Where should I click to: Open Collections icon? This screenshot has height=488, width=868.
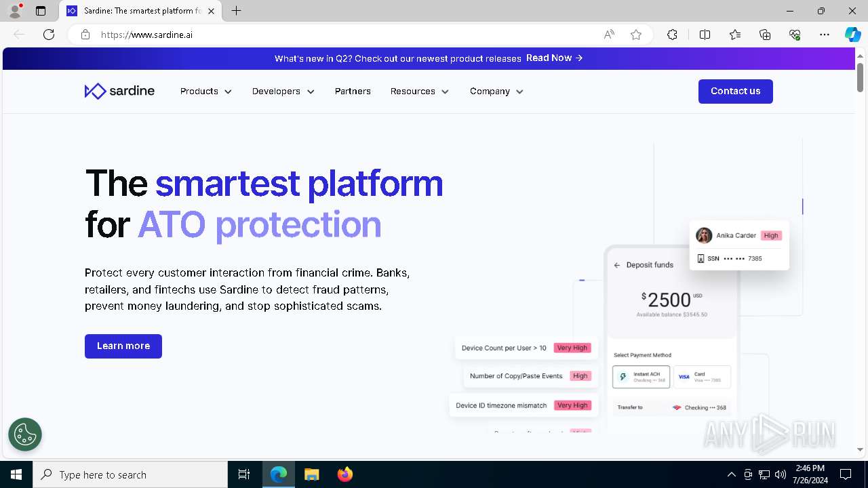pos(765,35)
